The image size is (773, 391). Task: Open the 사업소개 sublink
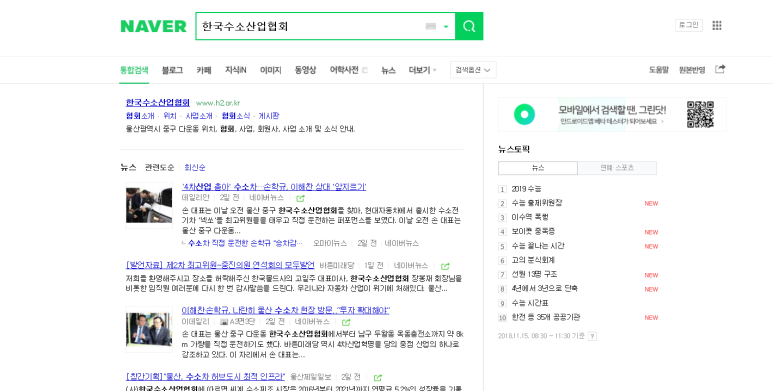coord(199,116)
